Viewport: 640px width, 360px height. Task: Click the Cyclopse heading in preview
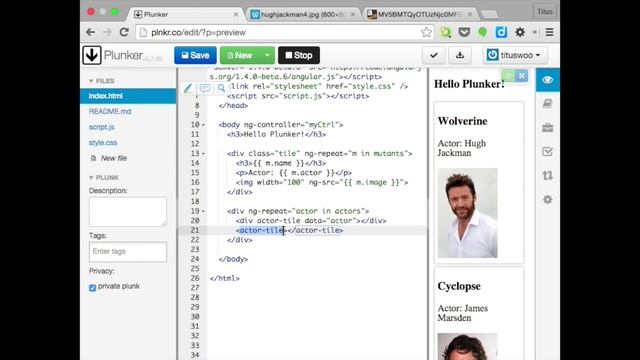[459, 286]
